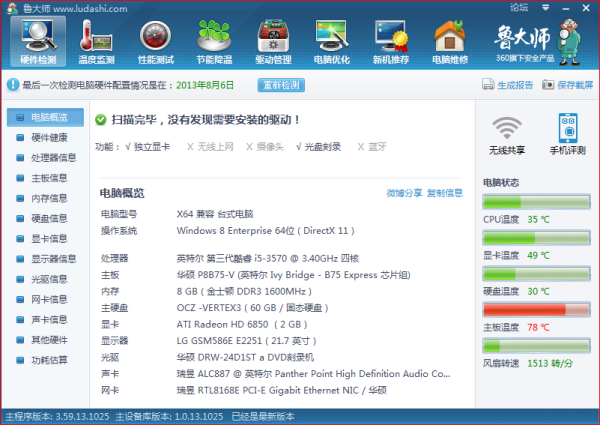The image size is (600, 425).
Task: Open the 驱动管理 driver manager
Action: coord(273,42)
